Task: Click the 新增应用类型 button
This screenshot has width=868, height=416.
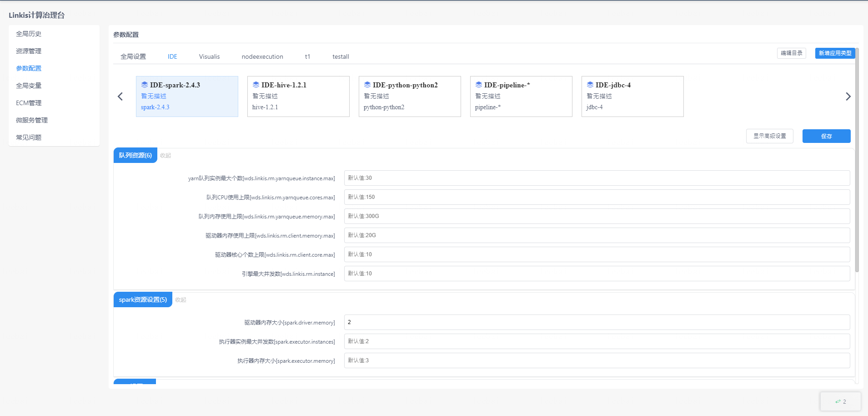Action: [835, 53]
